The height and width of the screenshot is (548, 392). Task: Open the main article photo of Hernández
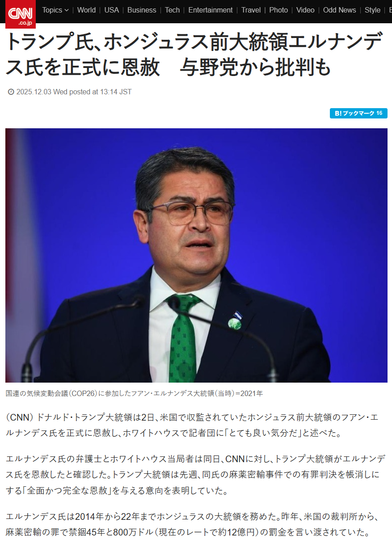[196, 255]
